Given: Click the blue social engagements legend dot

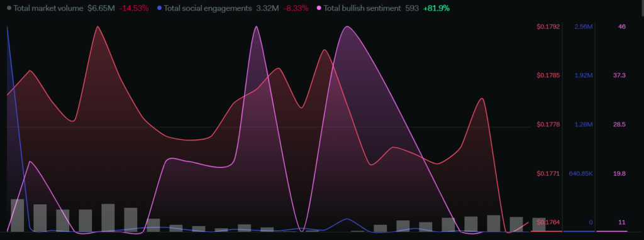Looking at the screenshot, I should pos(159,8).
